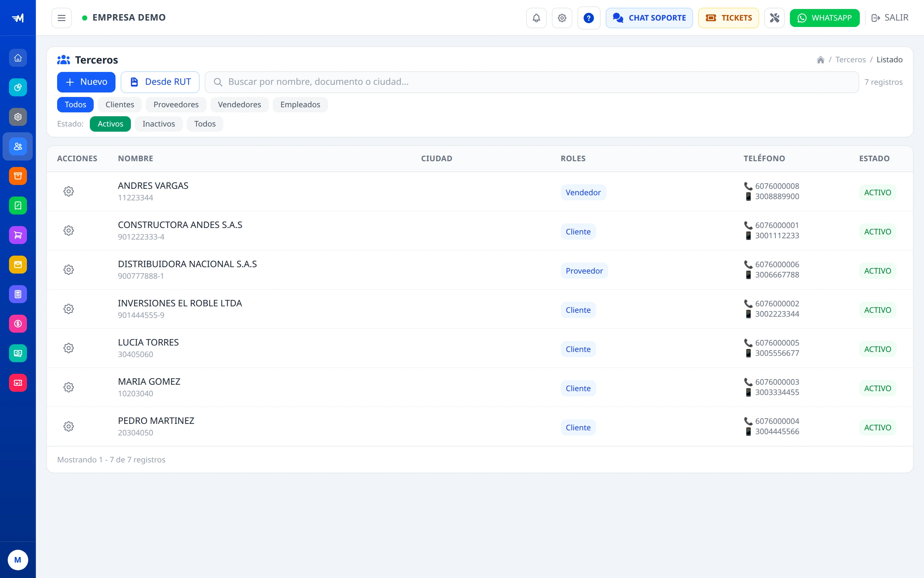924x578 pixels.
Task: Click the breadcrumb home icon
Action: click(x=820, y=60)
